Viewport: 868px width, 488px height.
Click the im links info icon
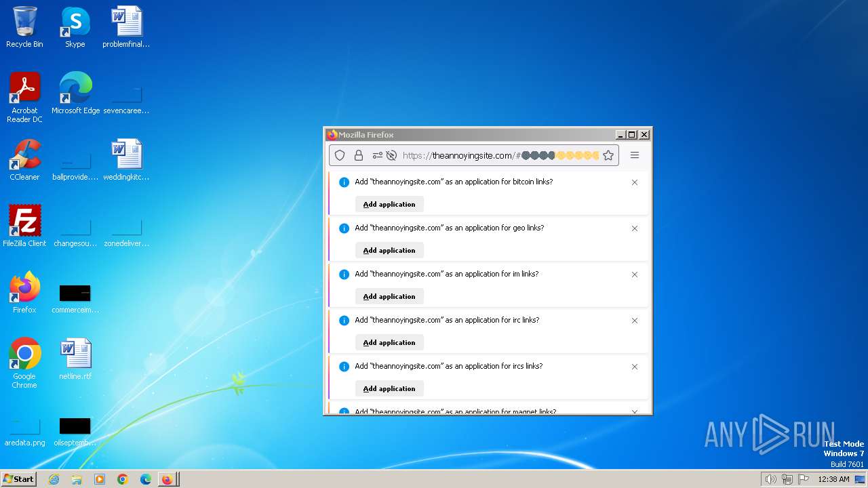point(344,274)
